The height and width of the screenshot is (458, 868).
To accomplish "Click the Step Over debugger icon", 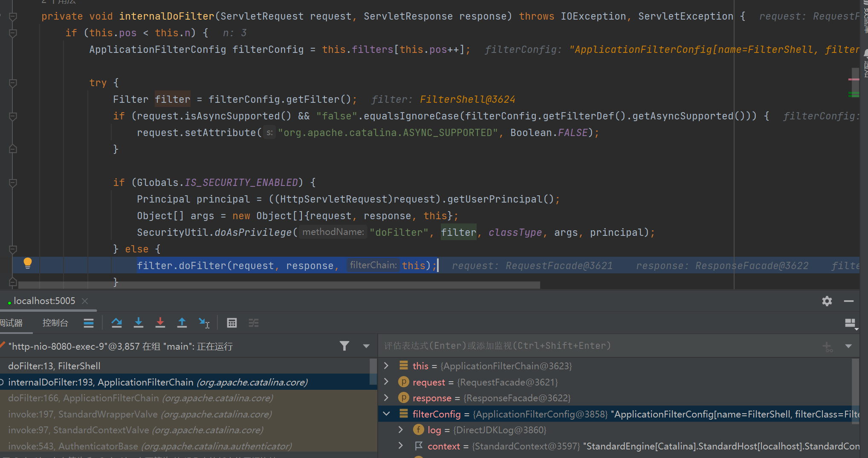I will [x=116, y=323].
